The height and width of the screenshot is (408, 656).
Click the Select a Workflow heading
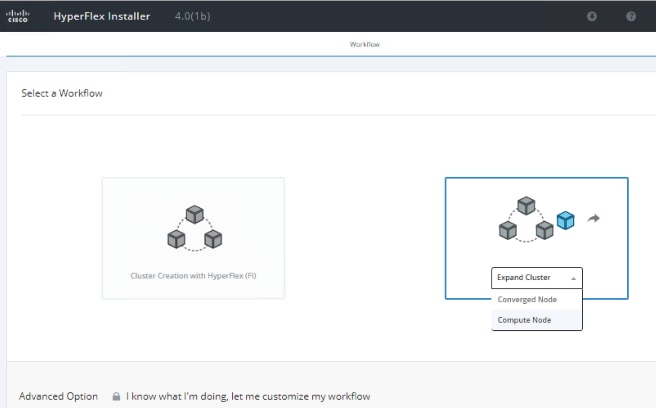point(62,93)
